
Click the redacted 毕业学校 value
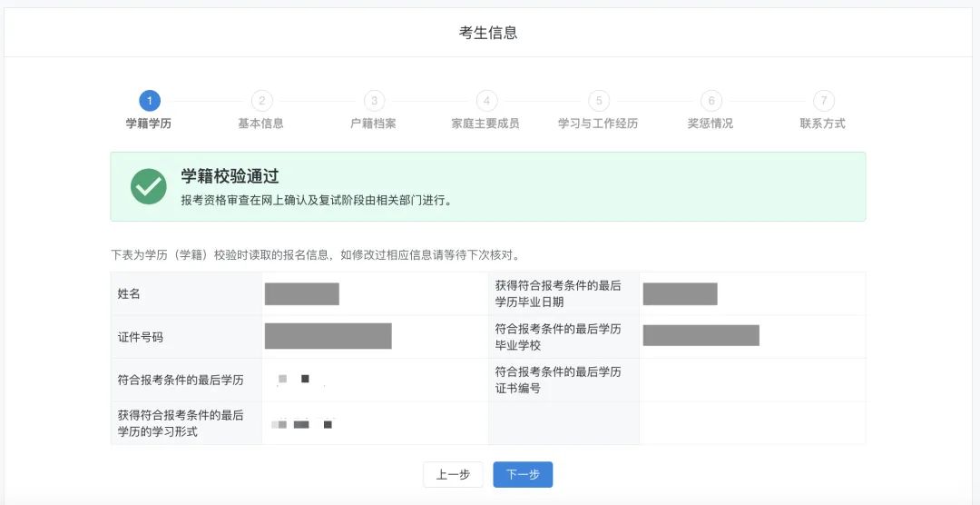pyautogui.click(x=701, y=335)
